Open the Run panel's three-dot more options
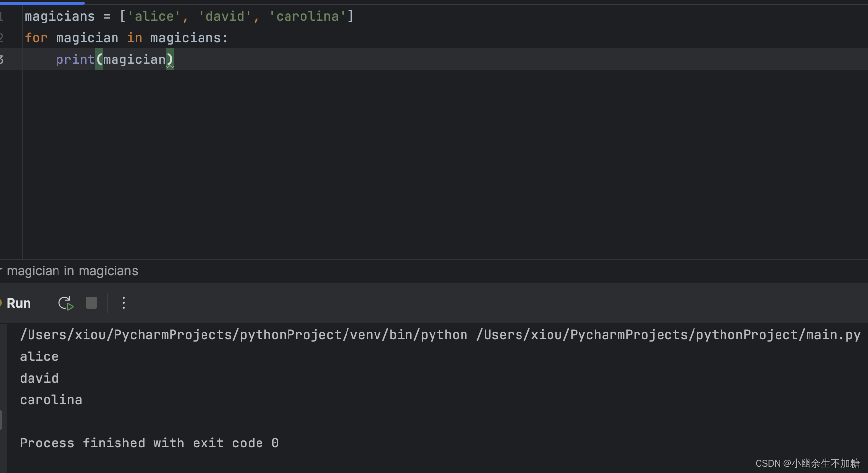868x473 pixels. point(124,303)
